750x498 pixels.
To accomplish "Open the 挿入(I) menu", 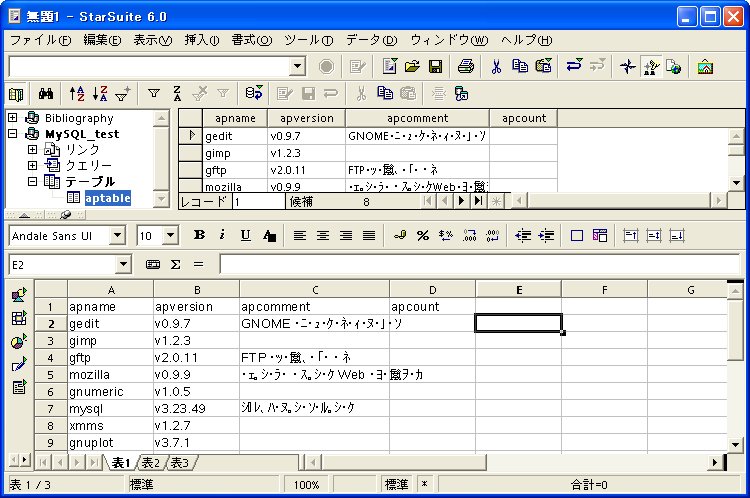I will click(202, 40).
